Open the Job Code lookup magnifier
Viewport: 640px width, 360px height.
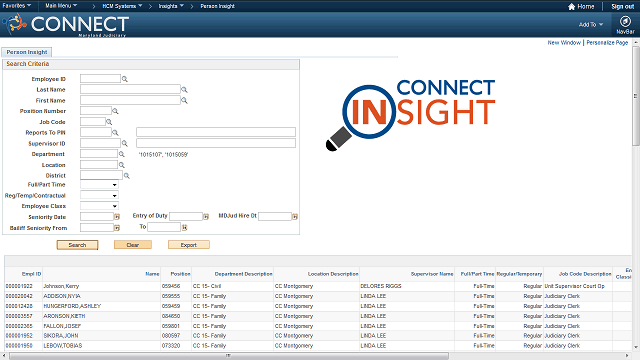pyautogui.click(x=109, y=122)
